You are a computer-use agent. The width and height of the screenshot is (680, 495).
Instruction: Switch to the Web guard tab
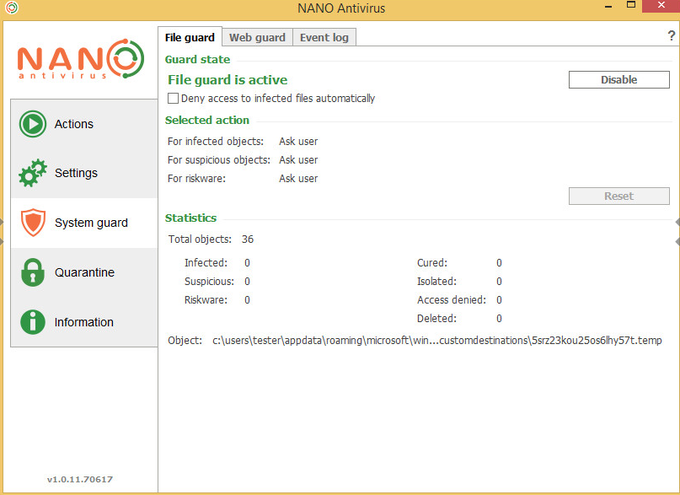(257, 37)
